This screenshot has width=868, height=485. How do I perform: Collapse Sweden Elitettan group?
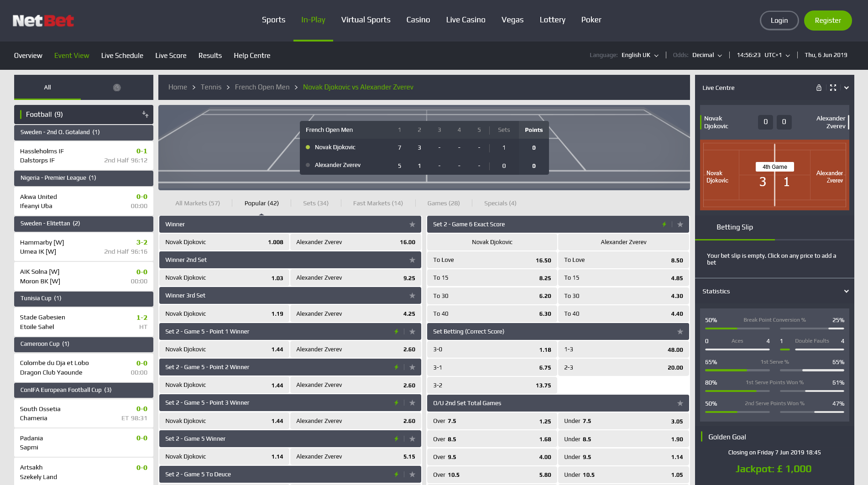pos(84,224)
